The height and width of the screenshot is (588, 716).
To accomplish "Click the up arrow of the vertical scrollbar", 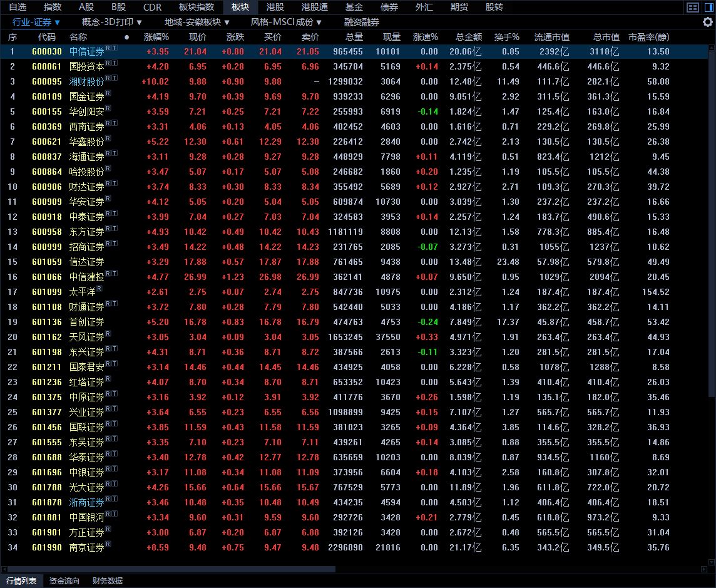I will [x=711, y=48].
